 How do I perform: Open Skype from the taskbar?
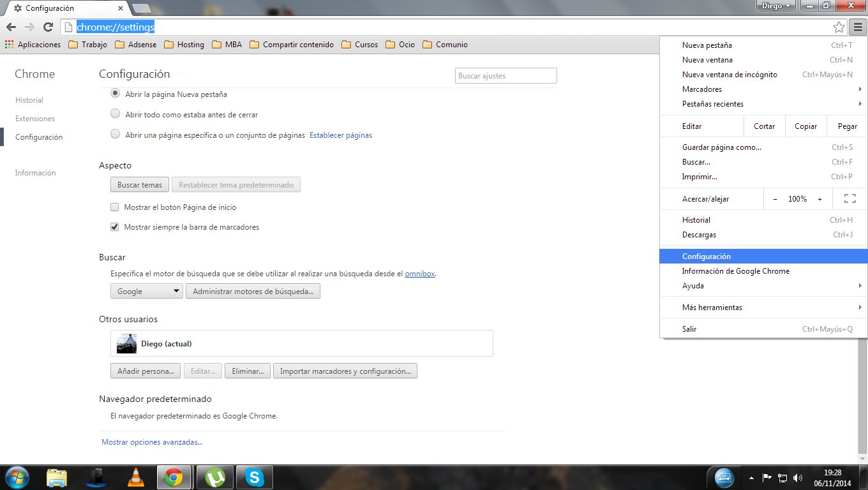pos(255,477)
